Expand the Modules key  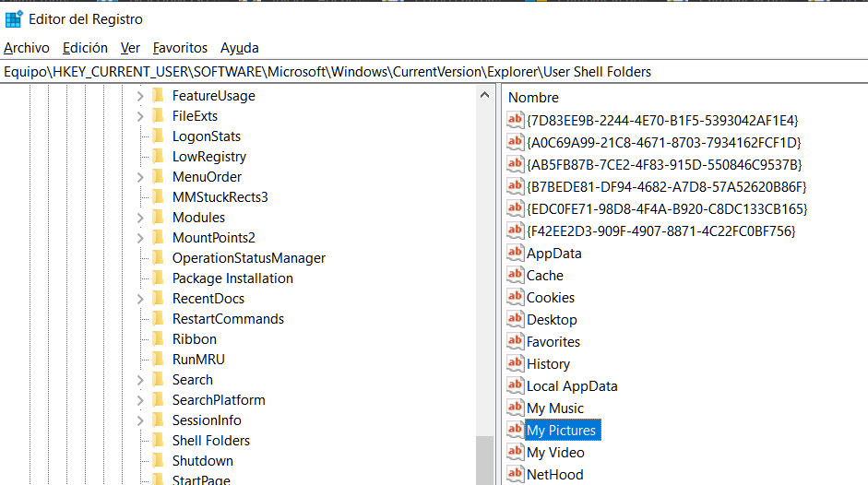[x=140, y=219]
